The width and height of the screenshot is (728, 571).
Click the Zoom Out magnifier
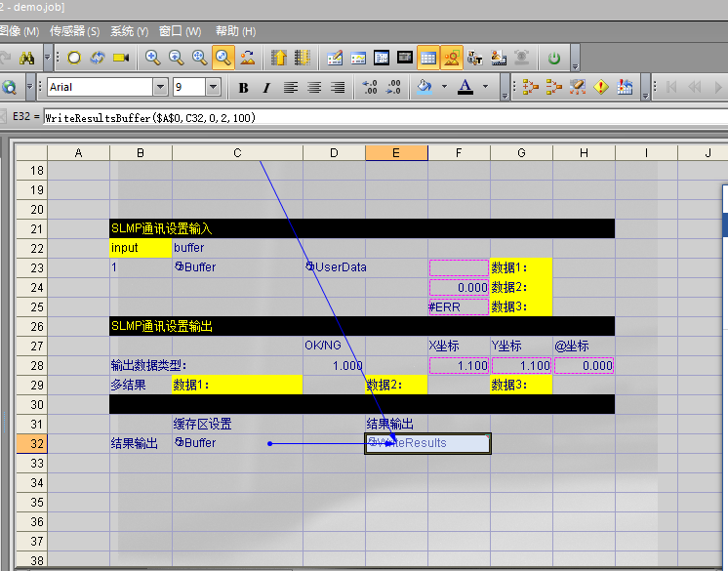click(x=176, y=58)
